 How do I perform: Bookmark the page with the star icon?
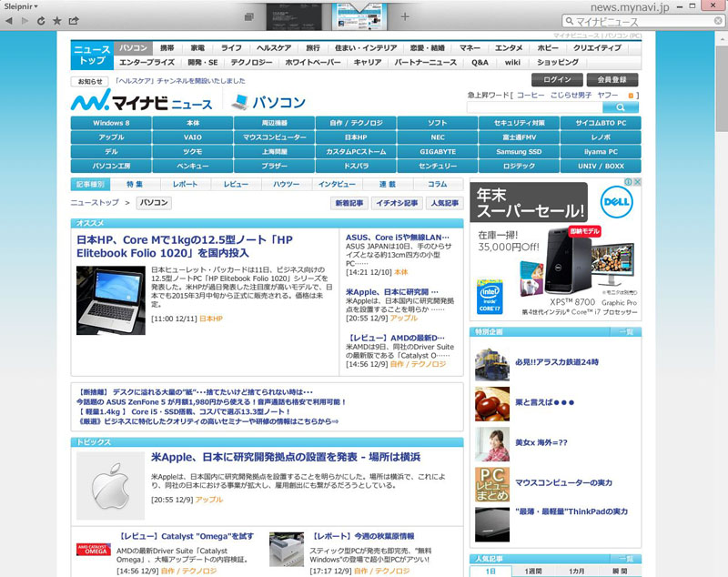tap(57, 21)
